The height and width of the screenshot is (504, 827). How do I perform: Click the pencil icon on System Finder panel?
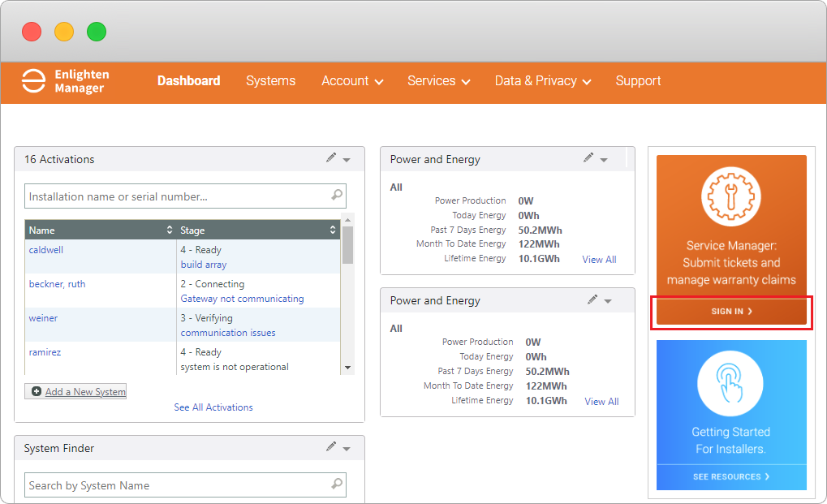tap(330, 446)
